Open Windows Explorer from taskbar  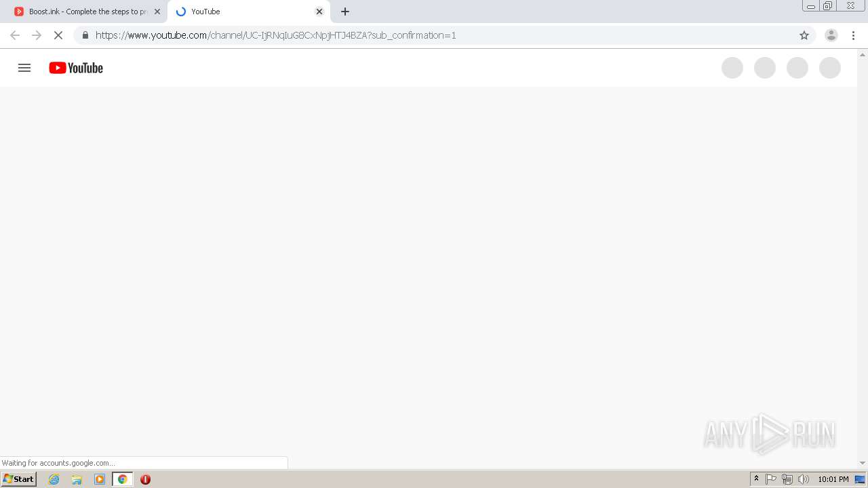click(77, 479)
